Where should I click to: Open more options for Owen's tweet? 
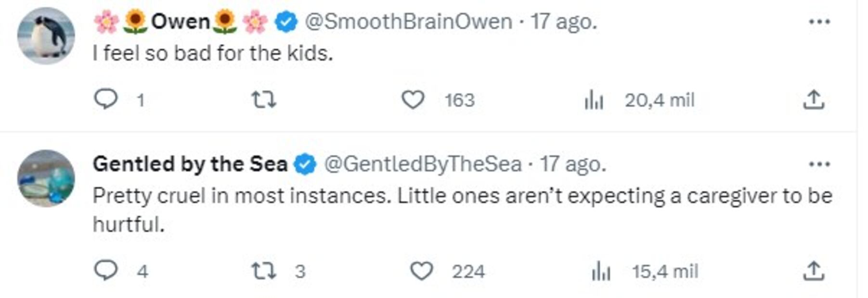tap(819, 22)
